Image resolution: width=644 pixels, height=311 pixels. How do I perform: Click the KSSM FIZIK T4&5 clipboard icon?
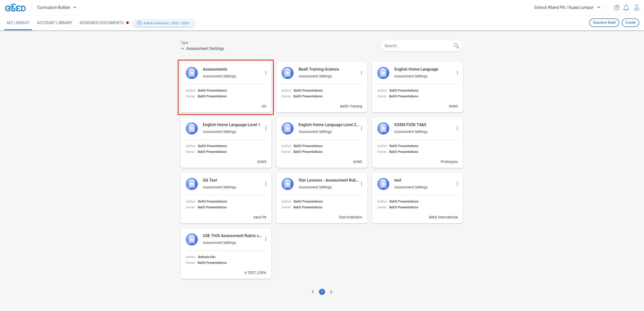click(x=383, y=128)
